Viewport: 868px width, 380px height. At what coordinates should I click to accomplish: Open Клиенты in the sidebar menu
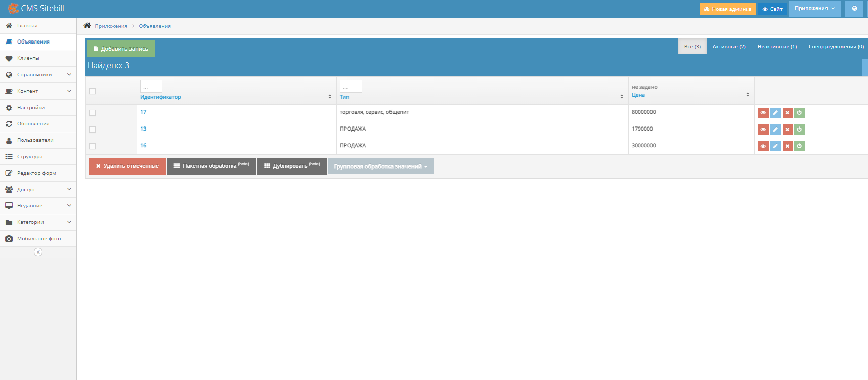tap(28, 58)
